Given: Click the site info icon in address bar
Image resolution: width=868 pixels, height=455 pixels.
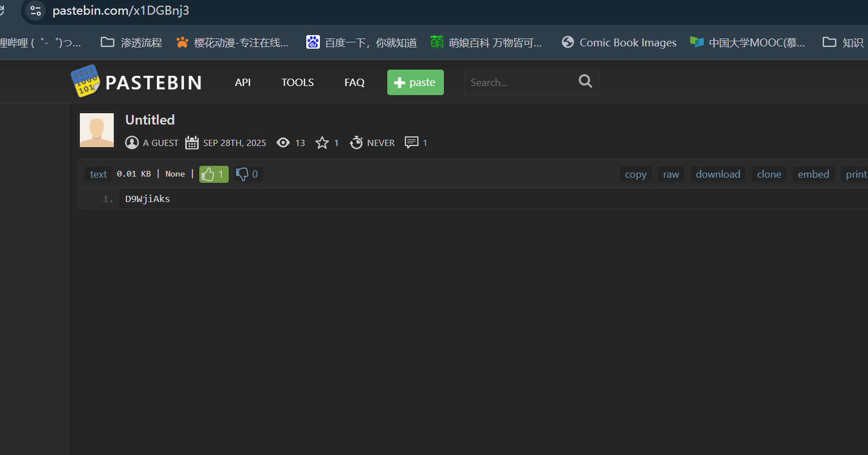Looking at the screenshot, I should 36,10.
